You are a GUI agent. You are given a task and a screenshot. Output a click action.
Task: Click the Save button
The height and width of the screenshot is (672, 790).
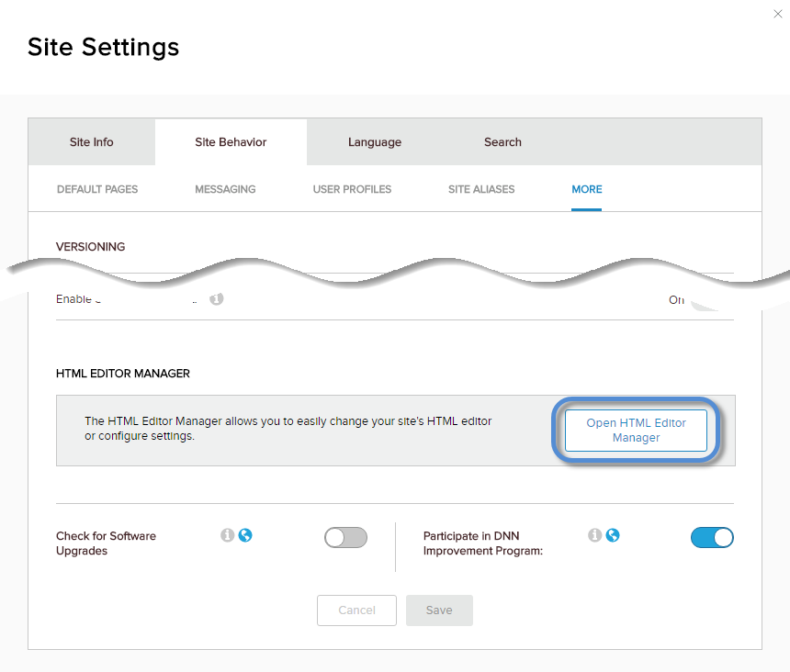coord(439,610)
